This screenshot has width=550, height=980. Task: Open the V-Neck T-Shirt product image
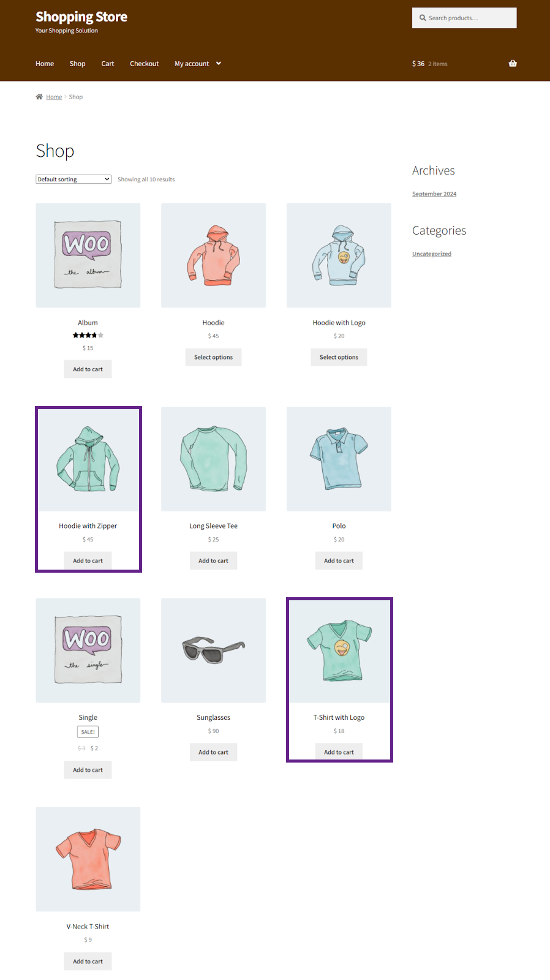click(88, 859)
